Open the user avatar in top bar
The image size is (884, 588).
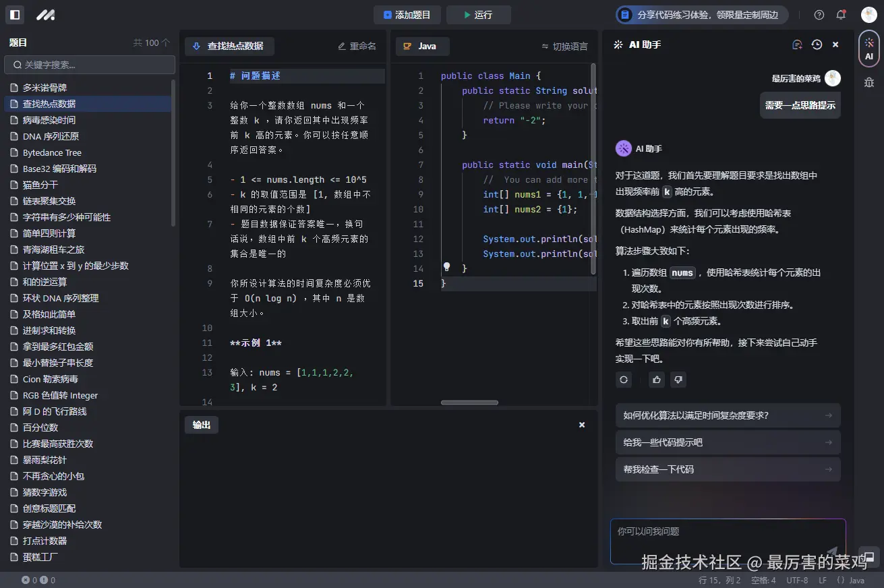click(868, 15)
